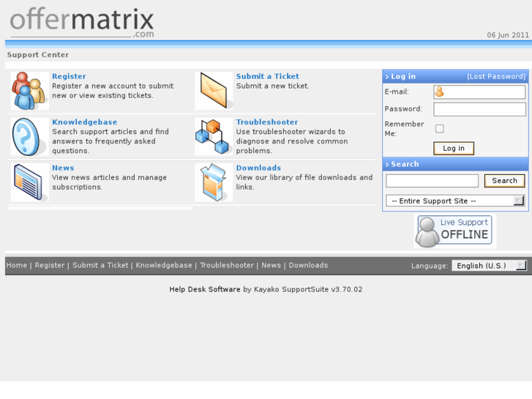Click the Search button
Image resolution: width=532 pixels, height=399 pixels.
click(504, 181)
